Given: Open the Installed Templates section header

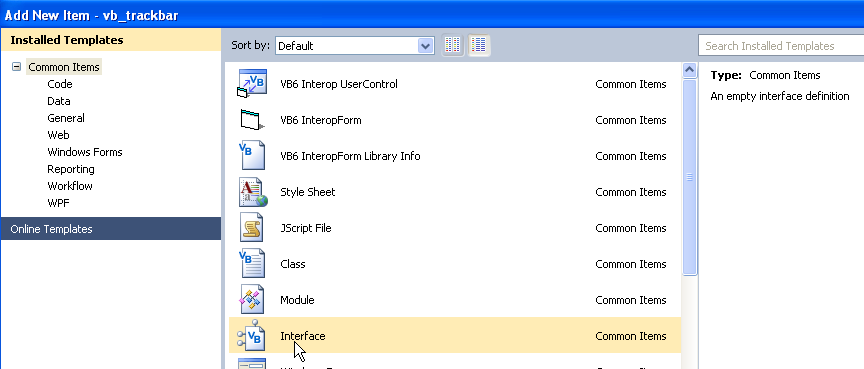Looking at the screenshot, I should [111, 40].
